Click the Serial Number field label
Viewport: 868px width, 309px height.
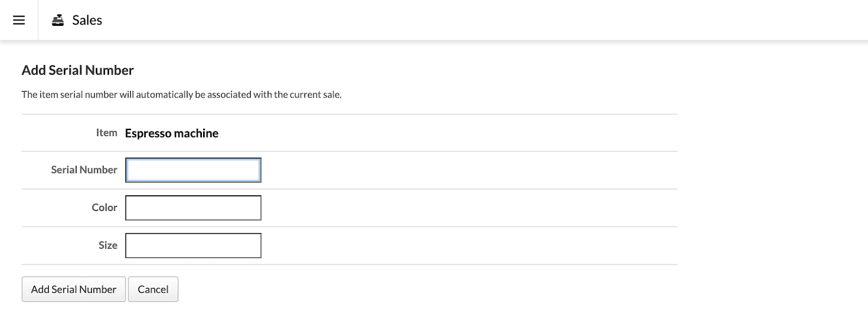pos(84,170)
